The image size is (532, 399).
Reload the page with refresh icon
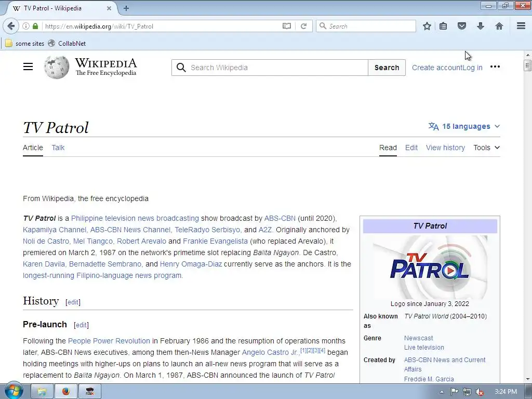coord(303,26)
